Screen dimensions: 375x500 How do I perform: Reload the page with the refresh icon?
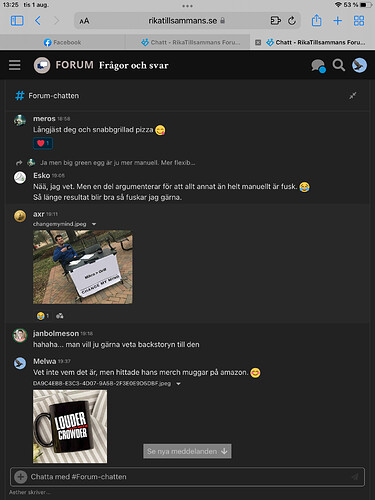coord(292,21)
